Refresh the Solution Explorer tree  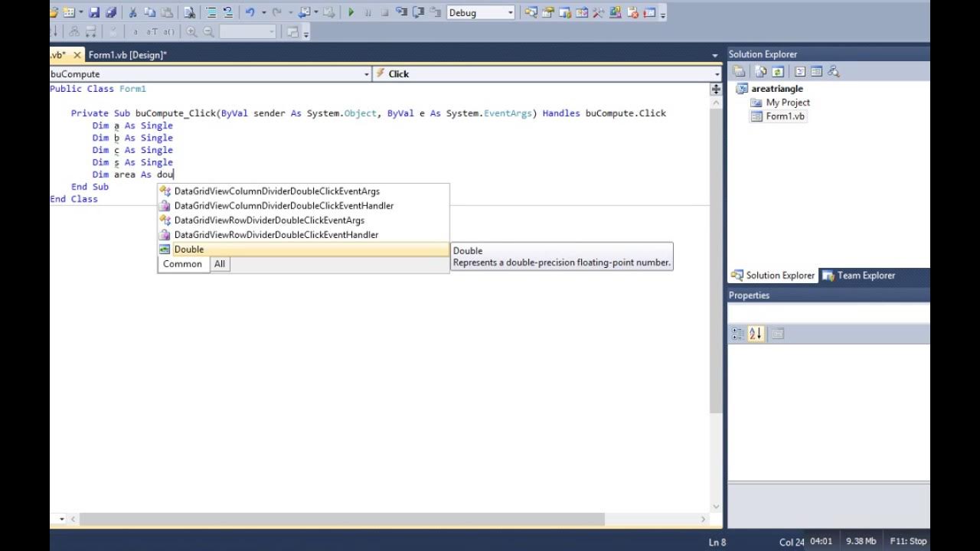point(777,71)
